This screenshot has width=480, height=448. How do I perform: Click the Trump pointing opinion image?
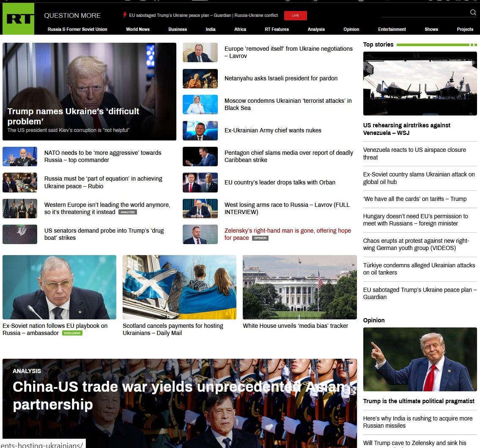click(420, 359)
